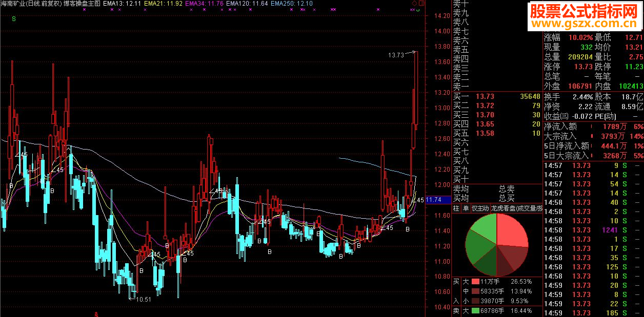Viewport: 644px width, 317px height.
Task: Click the diamond icon above the chart
Action: (x=415, y=4)
